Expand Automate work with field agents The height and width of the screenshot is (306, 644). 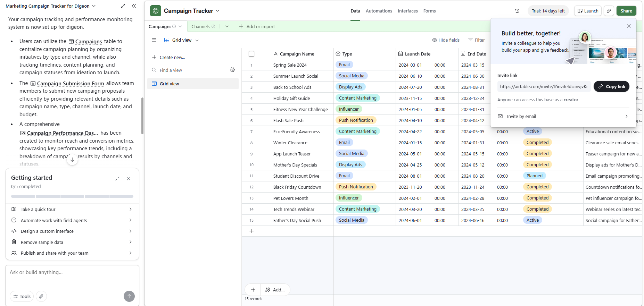[72, 220]
